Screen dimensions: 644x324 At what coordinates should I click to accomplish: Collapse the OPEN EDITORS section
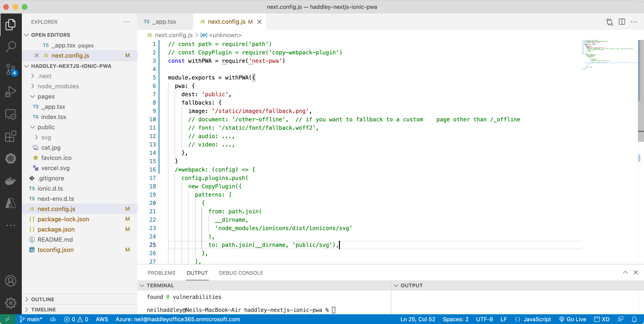[x=50, y=35]
